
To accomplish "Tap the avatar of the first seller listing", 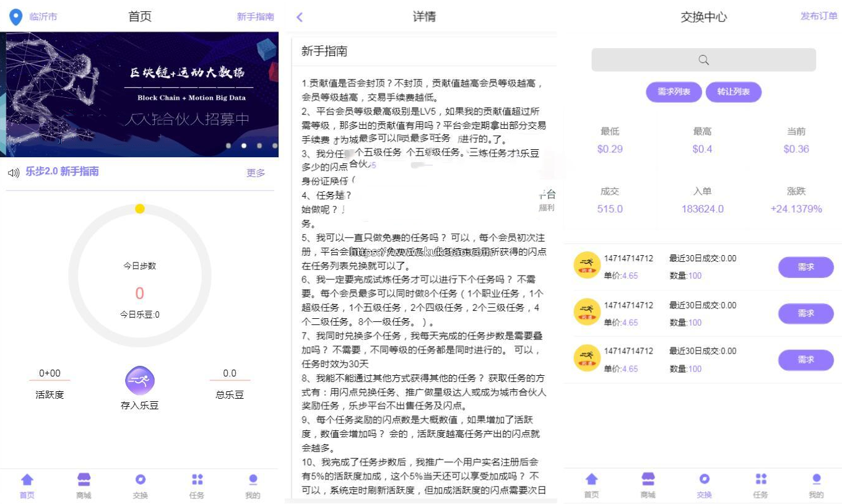I will point(587,265).
